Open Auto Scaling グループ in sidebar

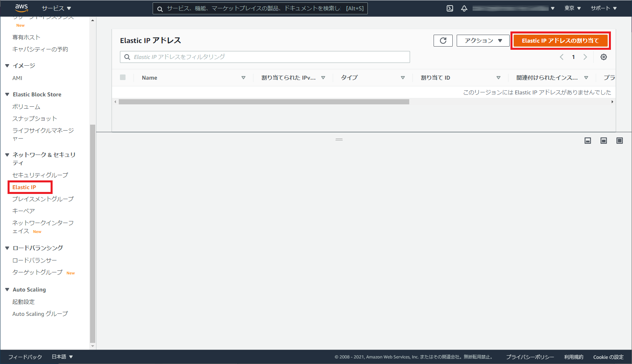coord(40,314)
